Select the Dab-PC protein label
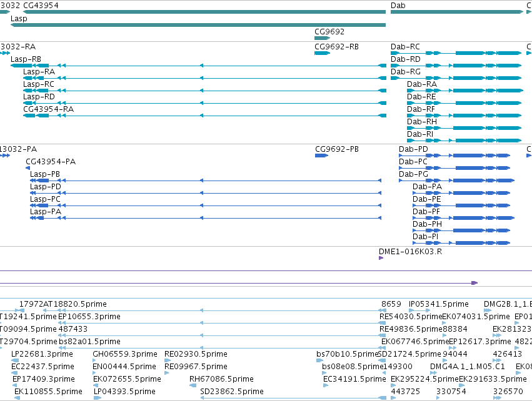532x401 pixels. click(x=413, y=162)
